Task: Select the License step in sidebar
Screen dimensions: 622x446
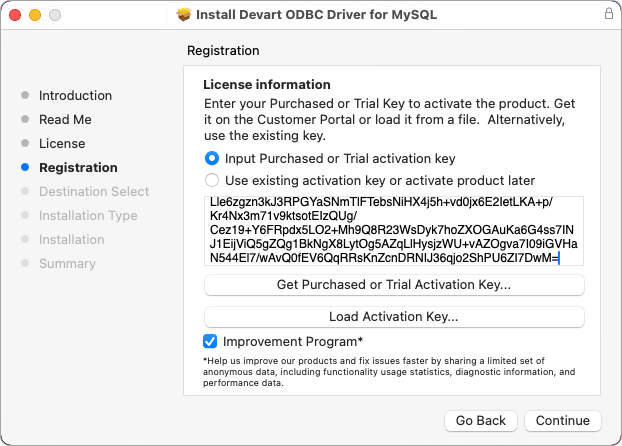Action: click(62, 143)
